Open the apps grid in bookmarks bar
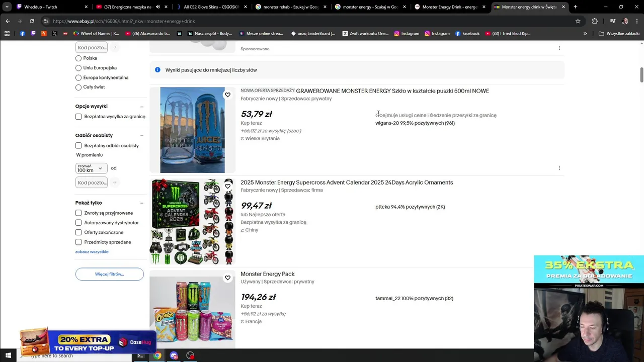 (7, 34)
